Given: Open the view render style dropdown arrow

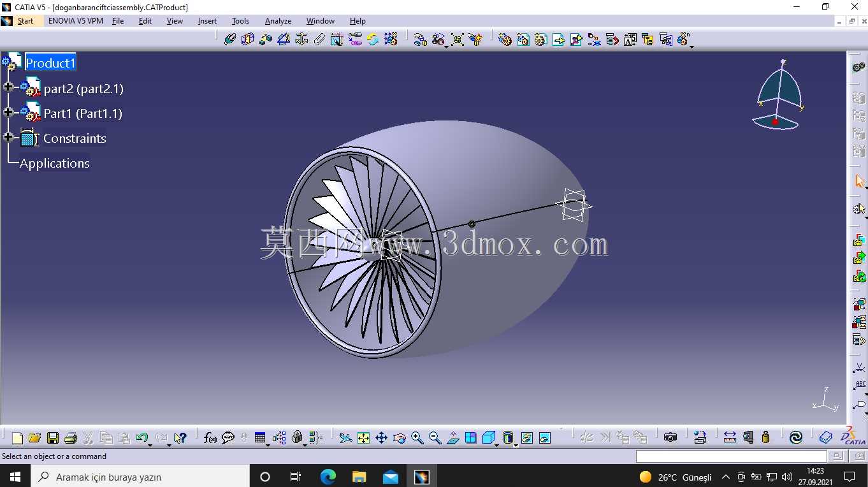Looking at the screenshot, I should coord(516,444).
